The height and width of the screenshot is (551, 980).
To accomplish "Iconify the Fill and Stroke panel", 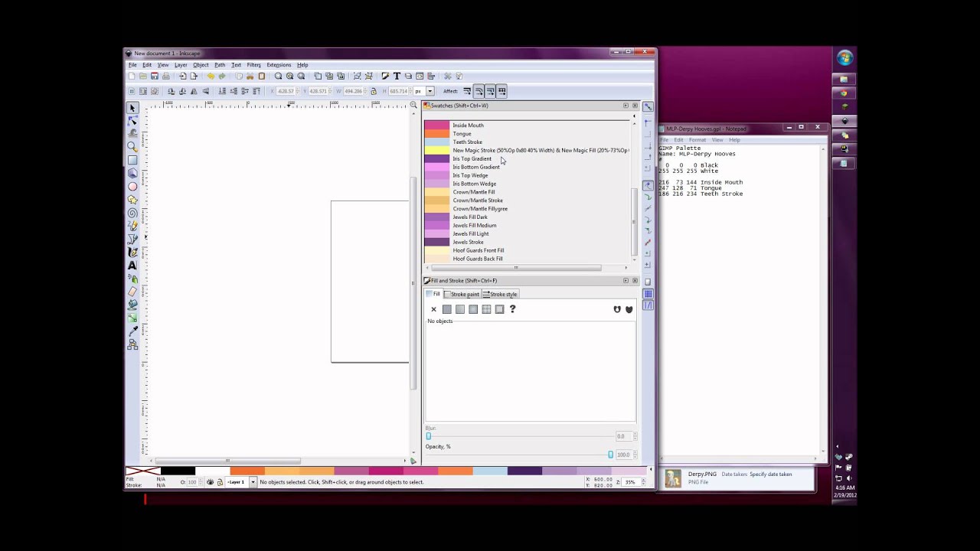I will (x=626, y=281).
